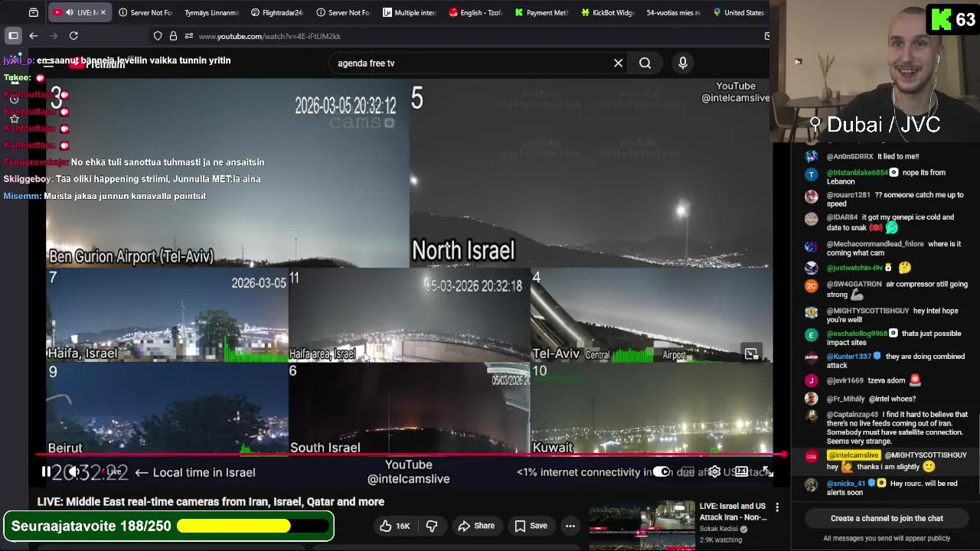Click chat username @Captainzap43

coord(852,415)
